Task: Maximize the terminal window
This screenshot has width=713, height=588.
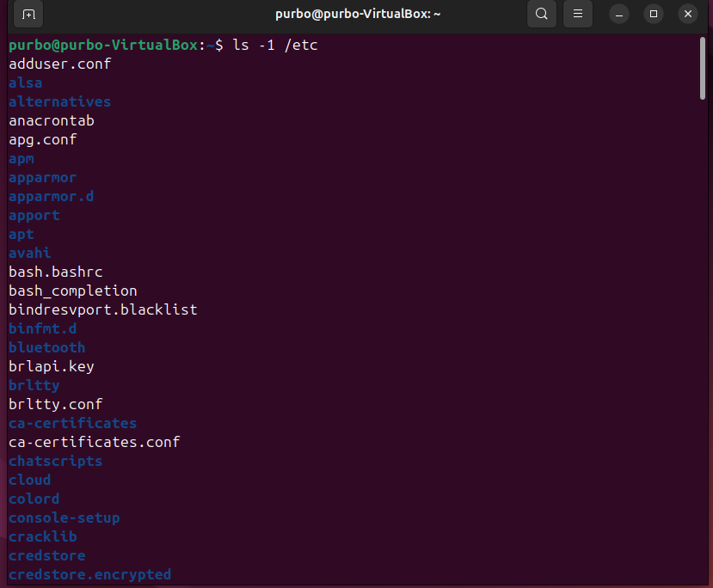Action: 654,14
